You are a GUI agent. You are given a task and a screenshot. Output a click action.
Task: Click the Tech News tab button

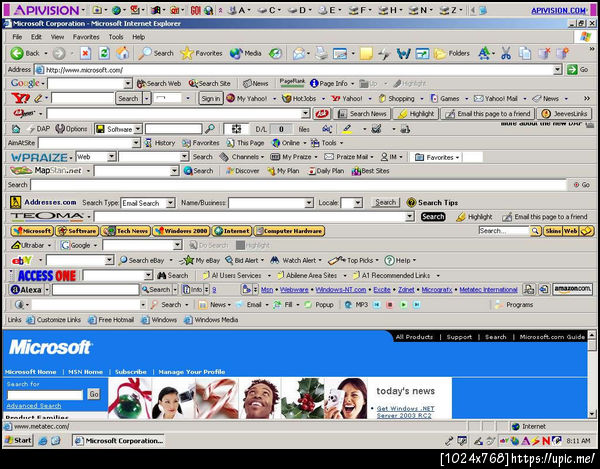[x=126, y=231]
